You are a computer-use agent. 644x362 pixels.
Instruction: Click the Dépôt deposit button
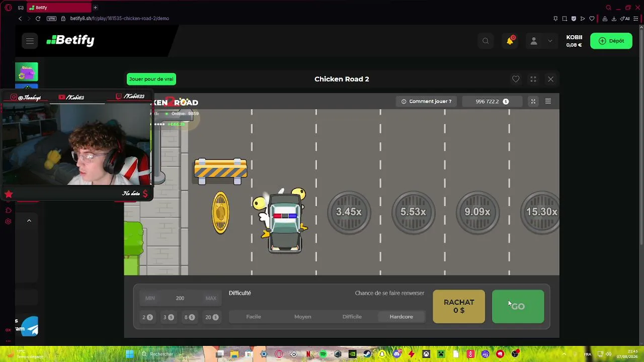click(x=611, y=41)
